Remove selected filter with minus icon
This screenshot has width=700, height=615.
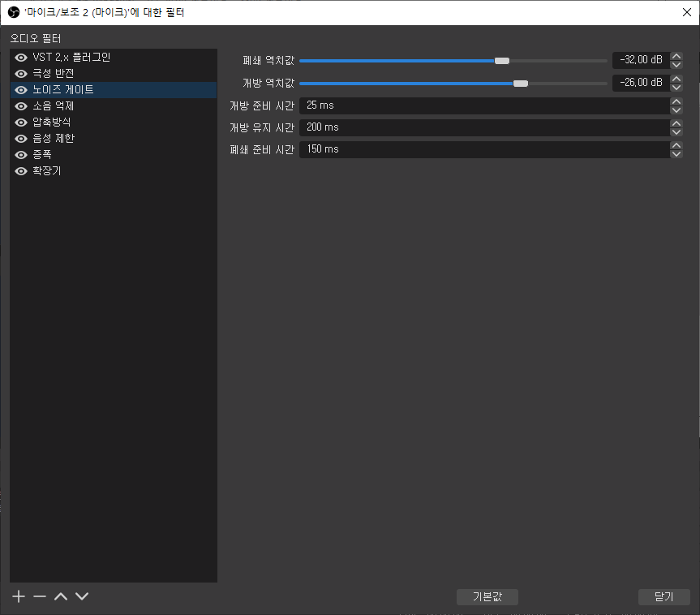coord(40,596)
